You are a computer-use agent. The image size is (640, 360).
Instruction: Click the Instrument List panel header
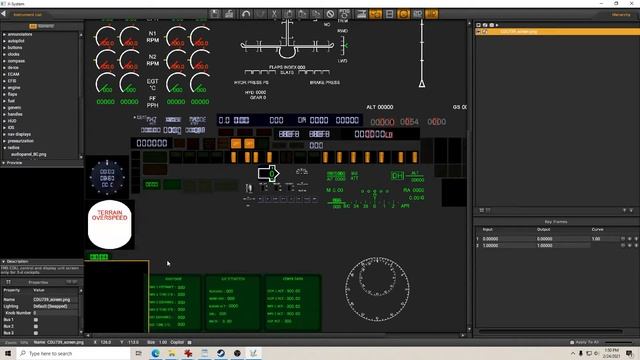27,14
